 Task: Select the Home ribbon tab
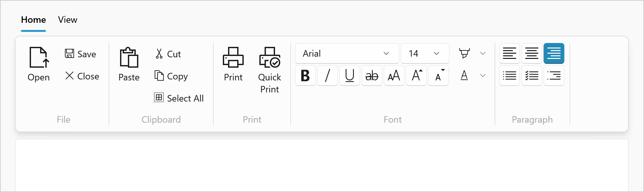(x=33, y=20)
